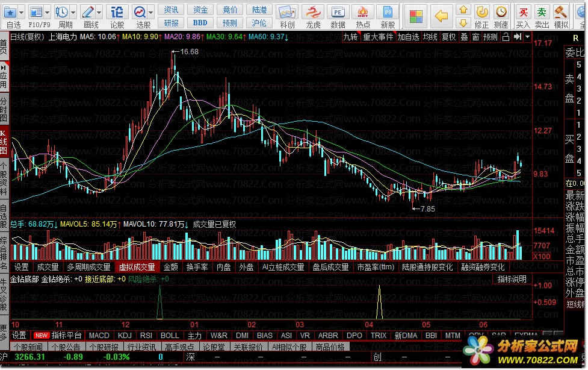
Task: Open the small dropdown arrow after the lock icon
Action: coord(527,37)
